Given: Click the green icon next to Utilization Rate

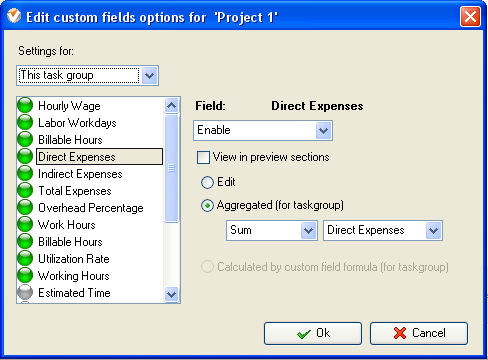Looking at the screenshot, I should tap(25, 258).
